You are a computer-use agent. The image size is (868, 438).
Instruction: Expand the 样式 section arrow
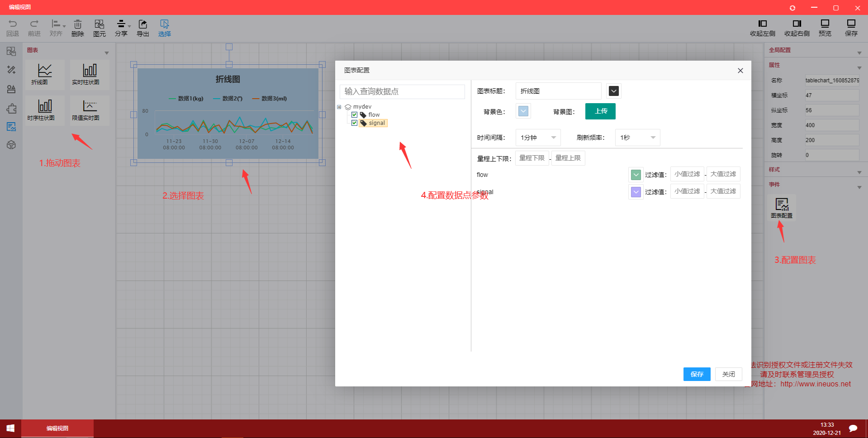click(x=859, y=172)
